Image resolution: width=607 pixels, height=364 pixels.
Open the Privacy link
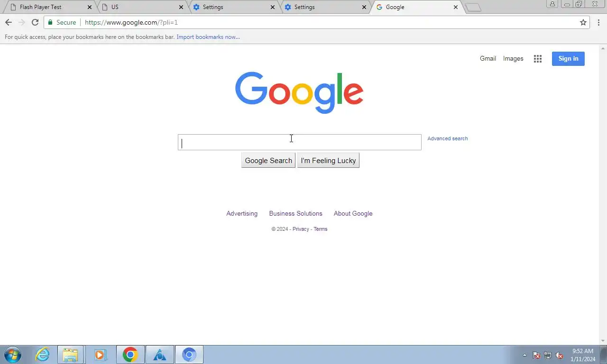301,229
